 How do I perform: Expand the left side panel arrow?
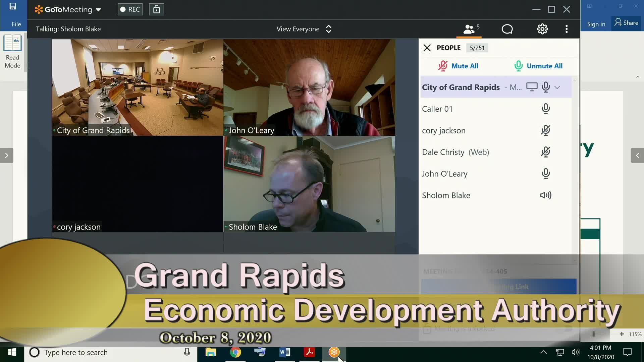pos(6,156)
